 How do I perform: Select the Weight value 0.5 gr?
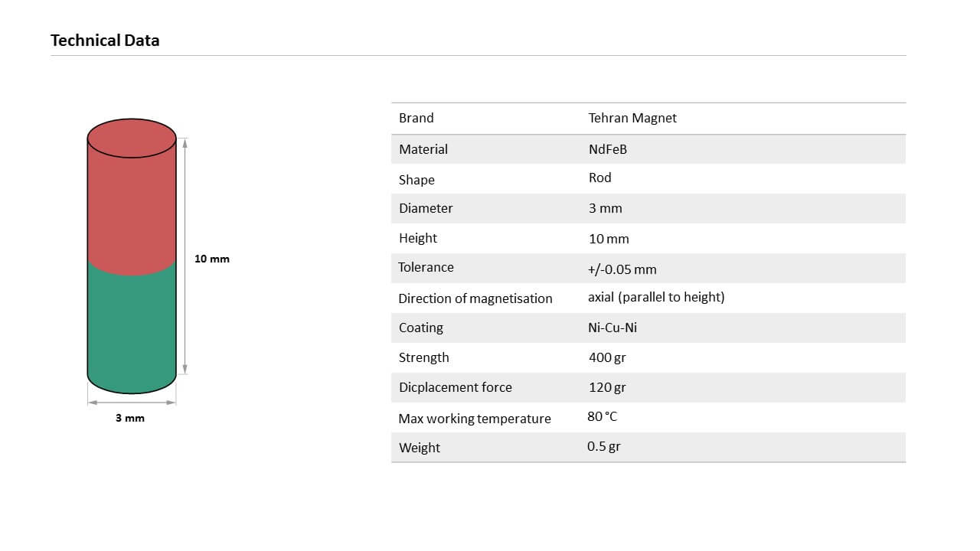click(x=604, y=446)
